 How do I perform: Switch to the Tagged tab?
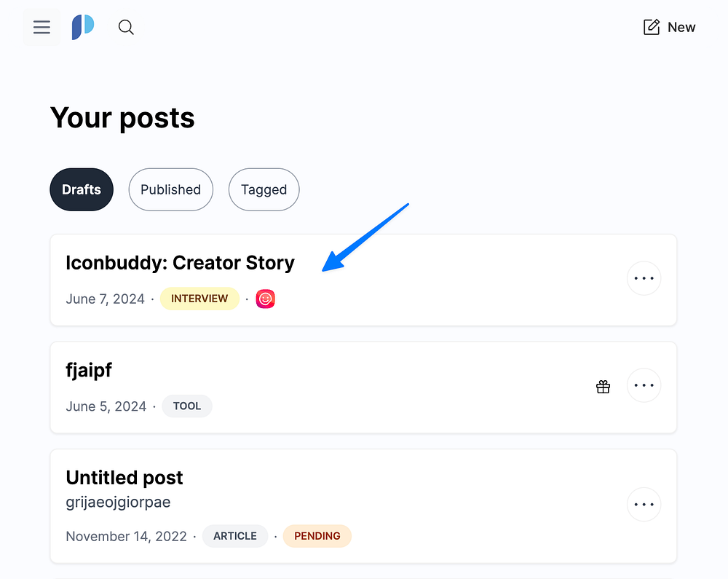pyautogui.click(x=264, y=189)
